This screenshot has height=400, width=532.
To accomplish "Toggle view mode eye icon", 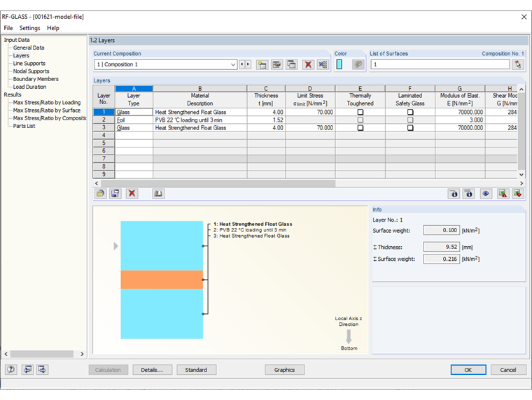I will coord(486,194).
